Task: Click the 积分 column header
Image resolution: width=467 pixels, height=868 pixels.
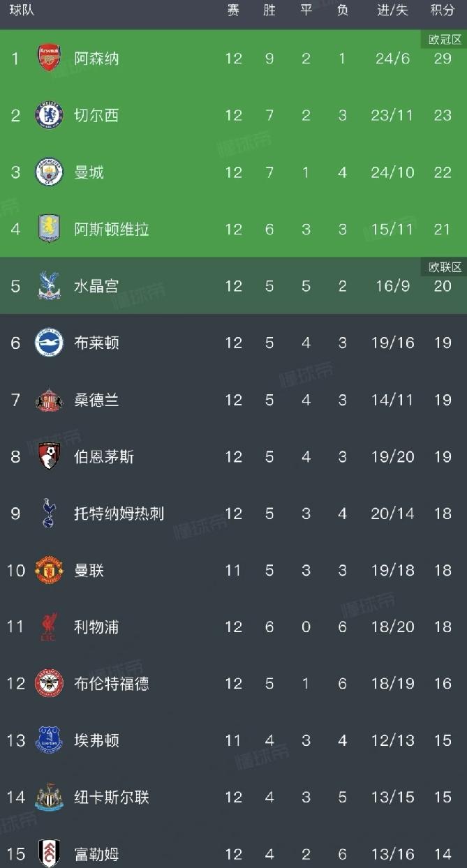Action: [x=443, y=11]
